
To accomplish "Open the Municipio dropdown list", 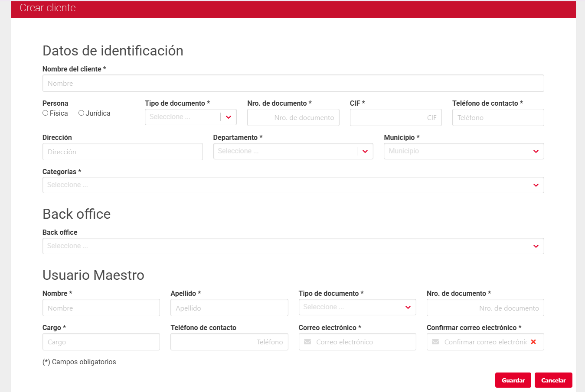I will pyautogui.click(x=536, y=151).
